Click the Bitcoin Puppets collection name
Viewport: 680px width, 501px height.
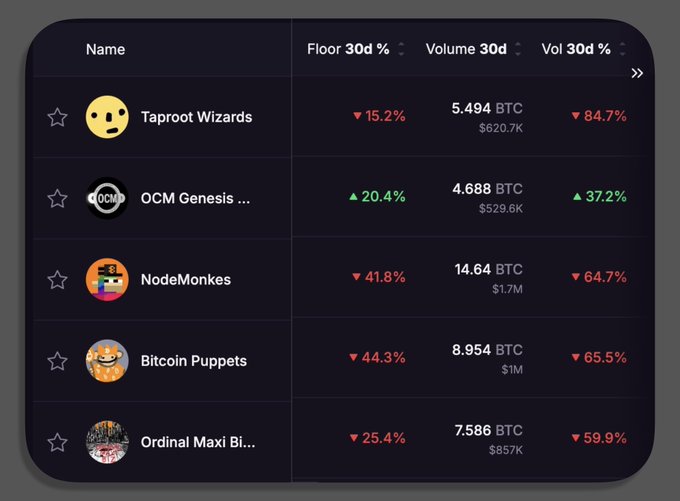[194, 360]
